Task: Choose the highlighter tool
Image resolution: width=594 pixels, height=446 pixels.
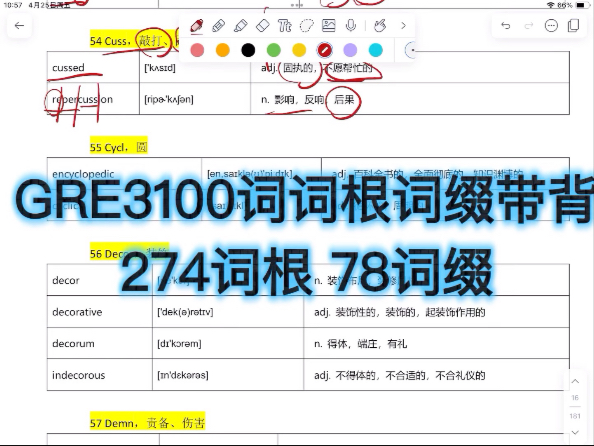Action: coord(241,26)
